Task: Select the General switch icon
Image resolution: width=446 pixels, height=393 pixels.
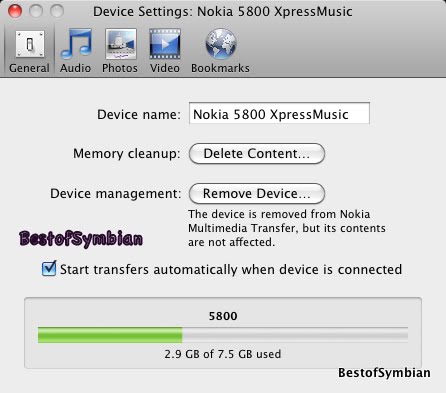Action: [x=30, y=44]
